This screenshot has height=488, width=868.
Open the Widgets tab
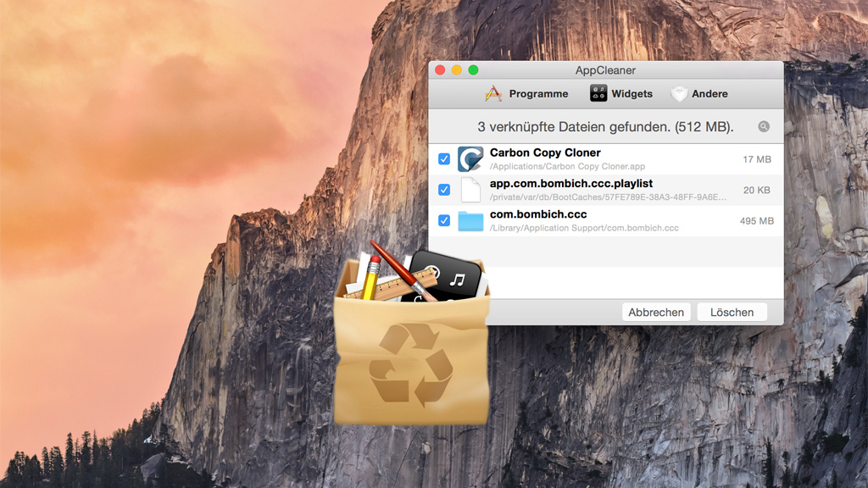tap(621, 93)
